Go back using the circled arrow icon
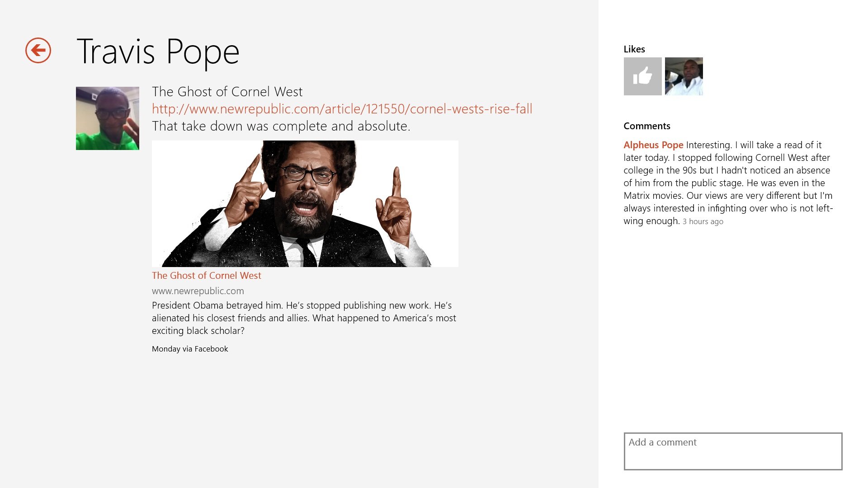 38,50
